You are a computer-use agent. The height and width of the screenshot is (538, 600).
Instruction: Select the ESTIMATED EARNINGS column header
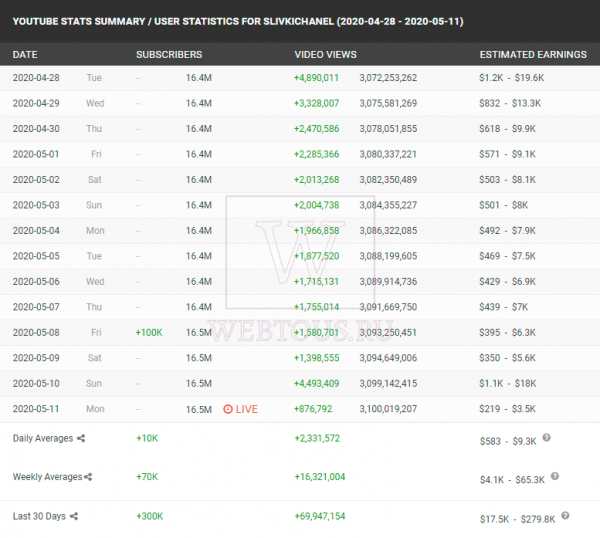pos(533,55)
